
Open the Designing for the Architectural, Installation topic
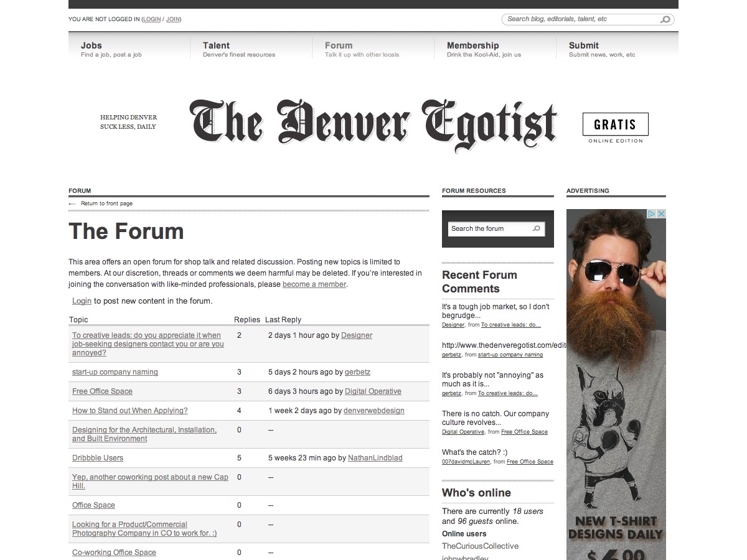tap(144, 434)
